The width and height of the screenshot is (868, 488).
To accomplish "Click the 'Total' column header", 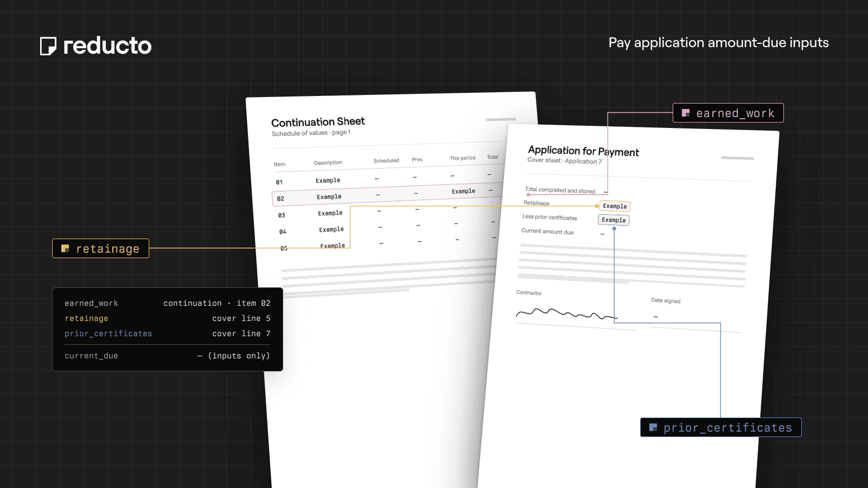I will tap(493, 157).
